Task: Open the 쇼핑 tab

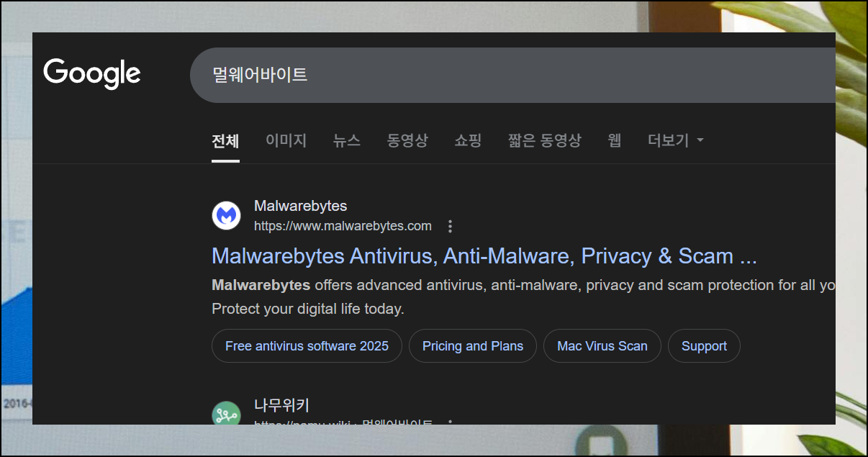Action: 468,140
